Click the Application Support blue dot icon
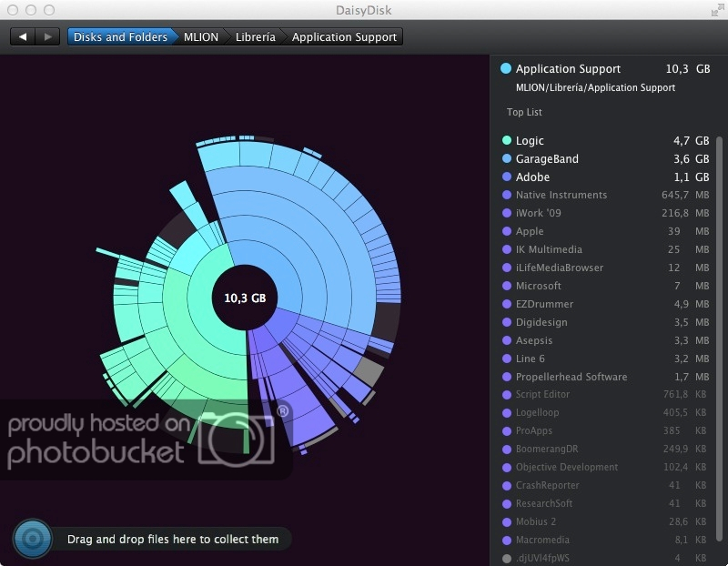The width and height of the screenshot is (728, 566). click(506, 68)
